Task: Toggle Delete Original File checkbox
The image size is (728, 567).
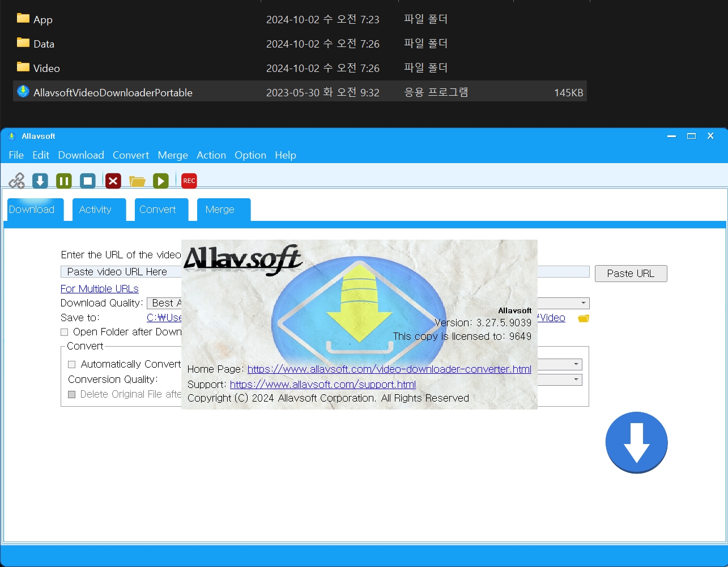Action: point(72,394)
